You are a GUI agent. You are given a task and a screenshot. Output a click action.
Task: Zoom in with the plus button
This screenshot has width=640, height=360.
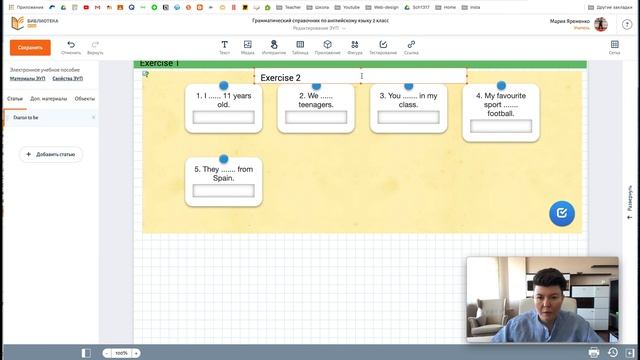(x=136, y=353)
